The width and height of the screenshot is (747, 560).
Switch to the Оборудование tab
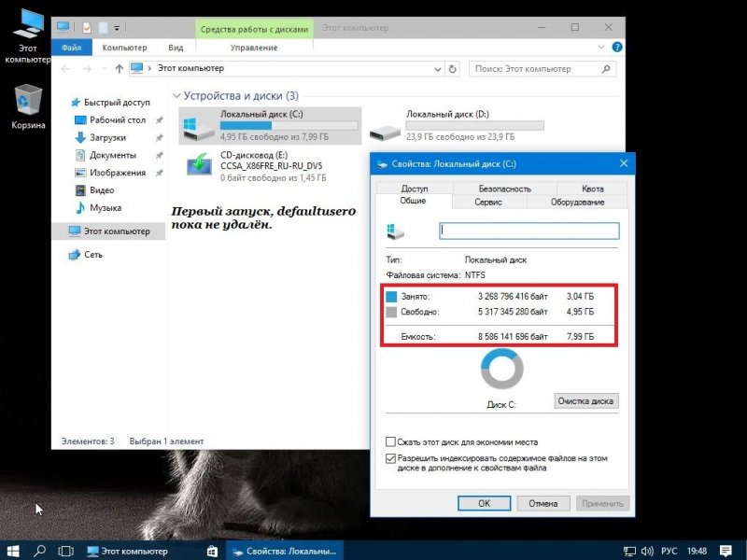577,202
